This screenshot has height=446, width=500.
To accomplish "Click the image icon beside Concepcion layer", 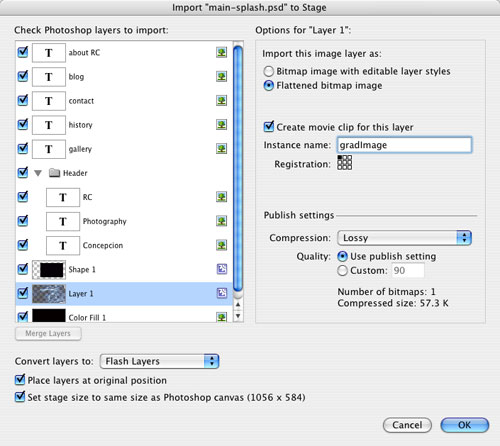I will tap(221, 245).
